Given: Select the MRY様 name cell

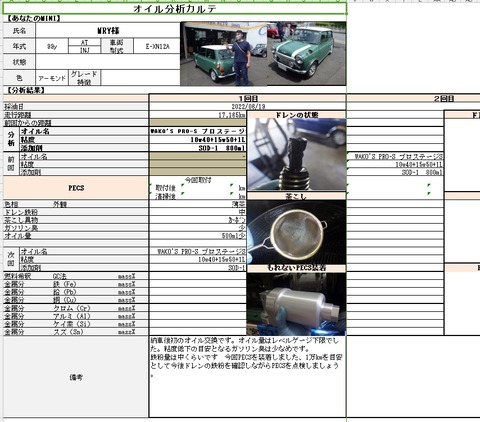Looking at the screenshot, I should (108, 31).
